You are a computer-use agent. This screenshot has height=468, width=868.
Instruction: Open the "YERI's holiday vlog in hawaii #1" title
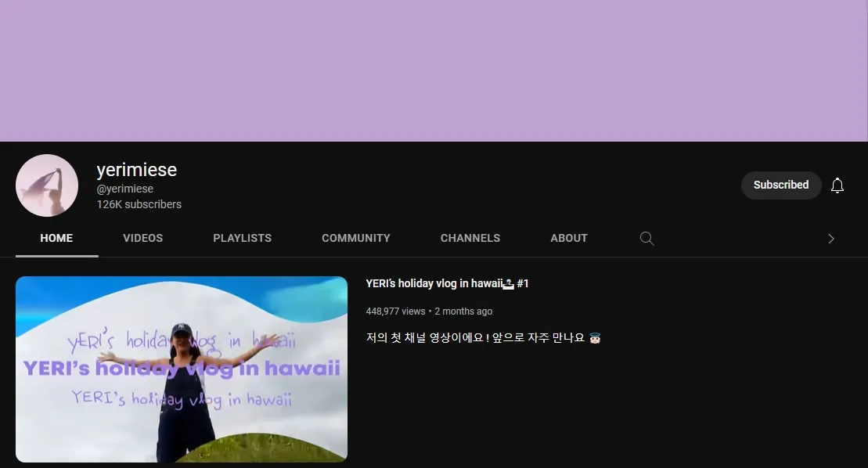coord(447,284)
